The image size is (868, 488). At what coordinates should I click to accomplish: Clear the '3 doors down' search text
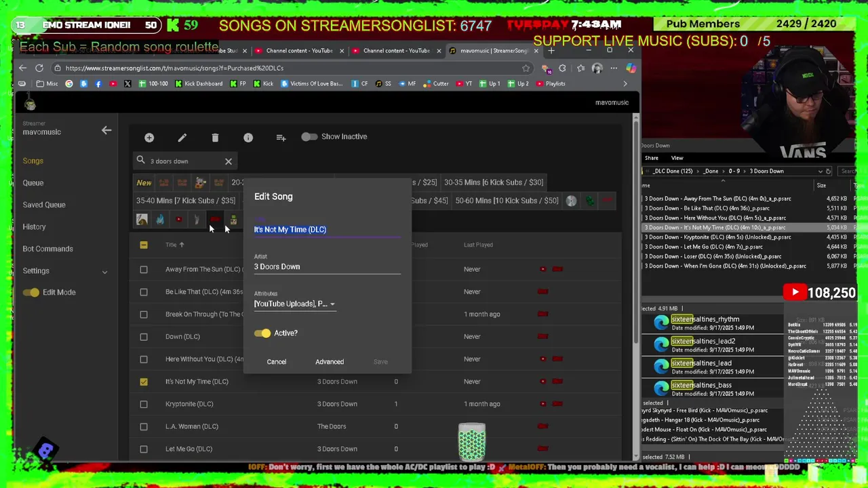(229, 161)
